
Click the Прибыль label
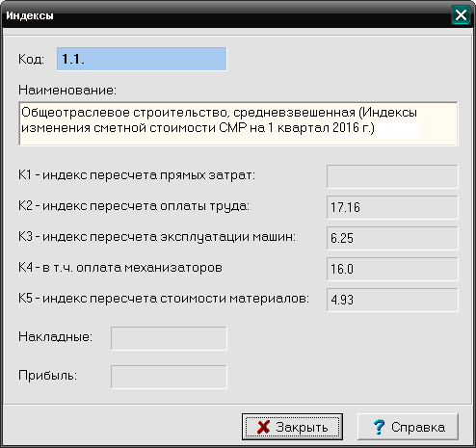(48, 376)
